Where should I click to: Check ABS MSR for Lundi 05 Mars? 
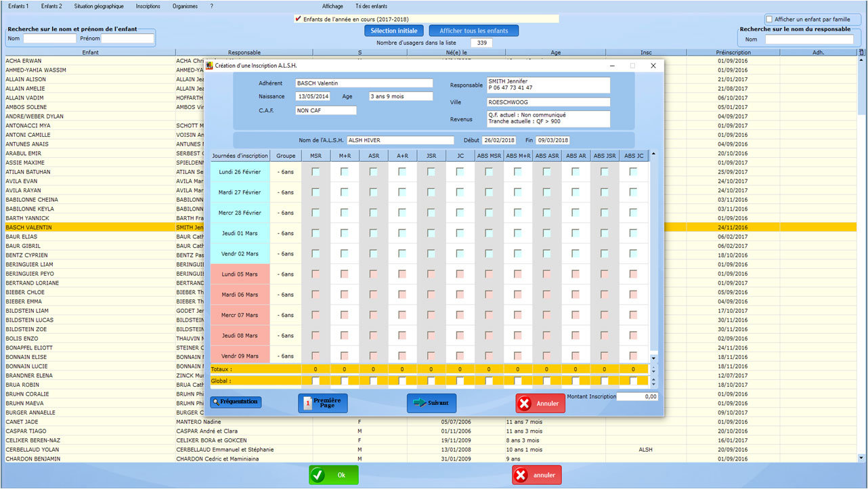click(490, 274)
